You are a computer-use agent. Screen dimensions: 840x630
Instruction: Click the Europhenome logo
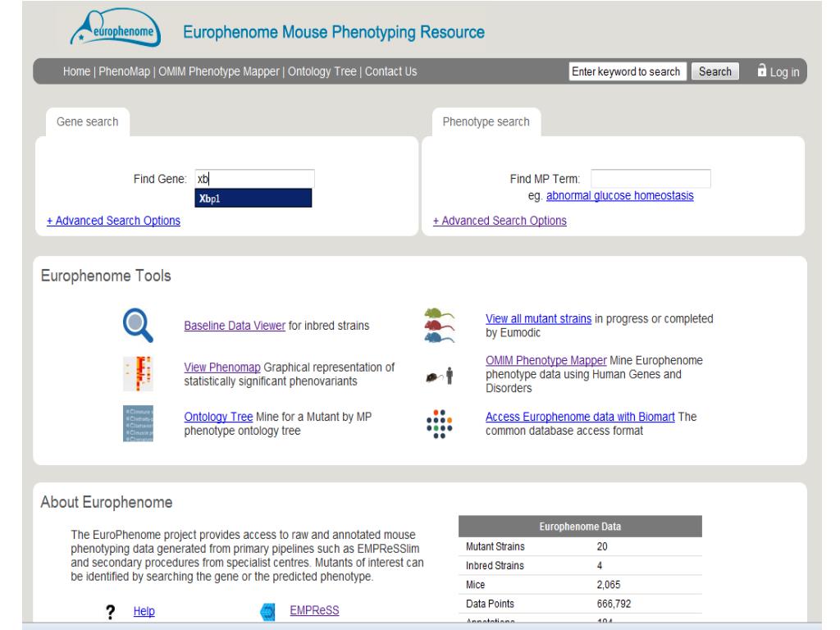click(x=115, y=28)
